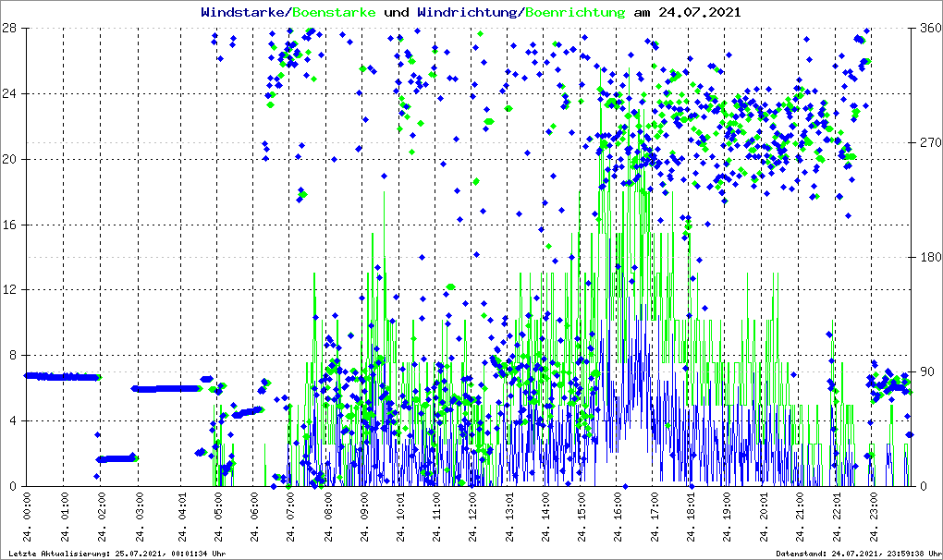Click the left axis value 24

click(x=9, y=93)
